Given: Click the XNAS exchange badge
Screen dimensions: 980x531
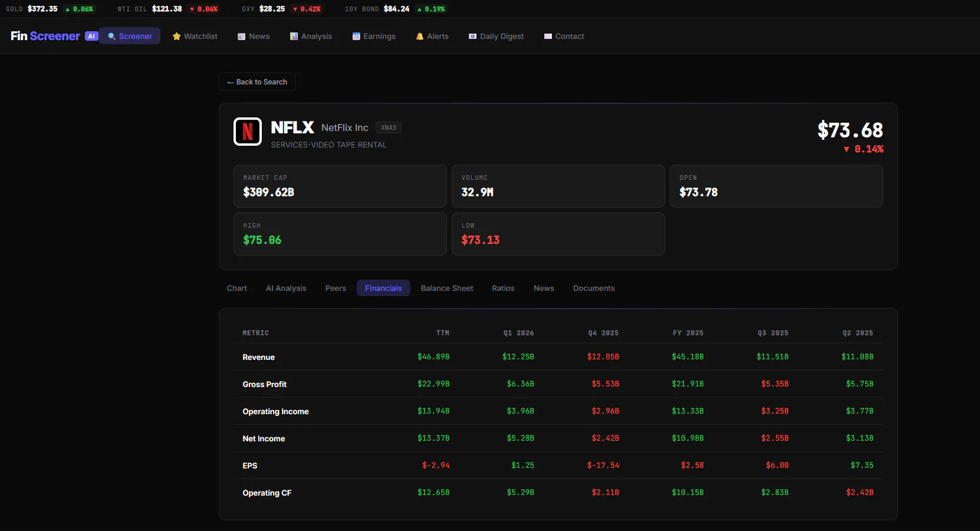Looking at the screenshot, I should (389, 127).
